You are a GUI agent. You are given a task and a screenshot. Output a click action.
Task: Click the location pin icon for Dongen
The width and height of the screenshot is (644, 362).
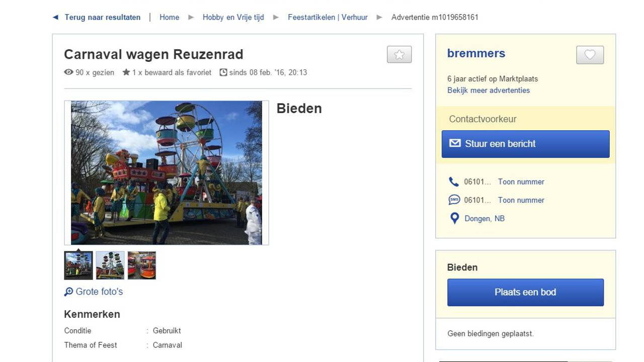click(x=454, y=218)
